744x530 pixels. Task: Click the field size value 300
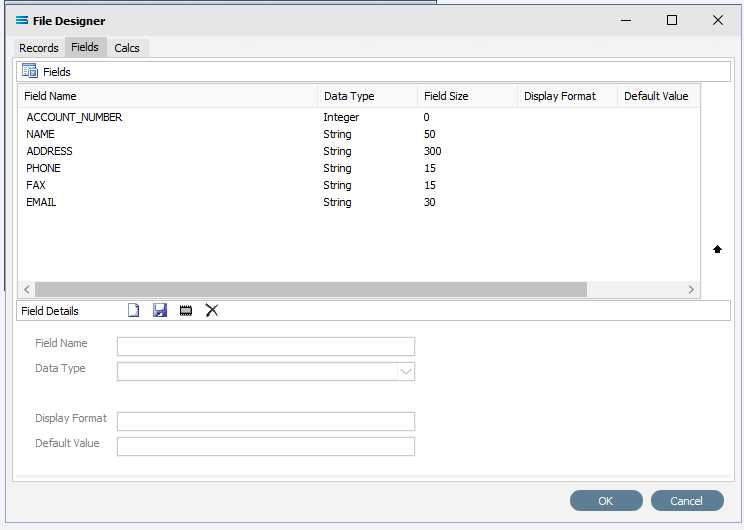(x=432, y=151)
